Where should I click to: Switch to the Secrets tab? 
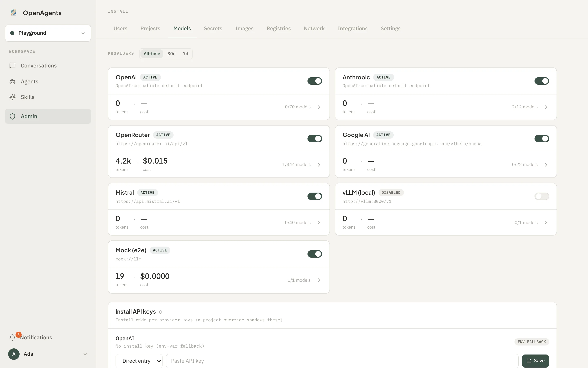(213, 28)
